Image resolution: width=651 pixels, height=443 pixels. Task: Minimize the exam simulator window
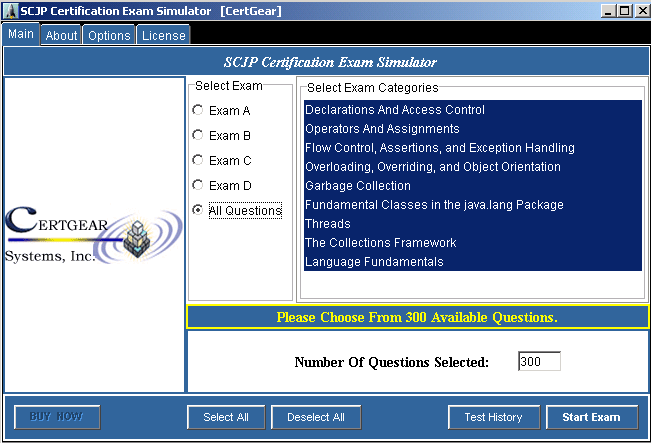(608, 10)
